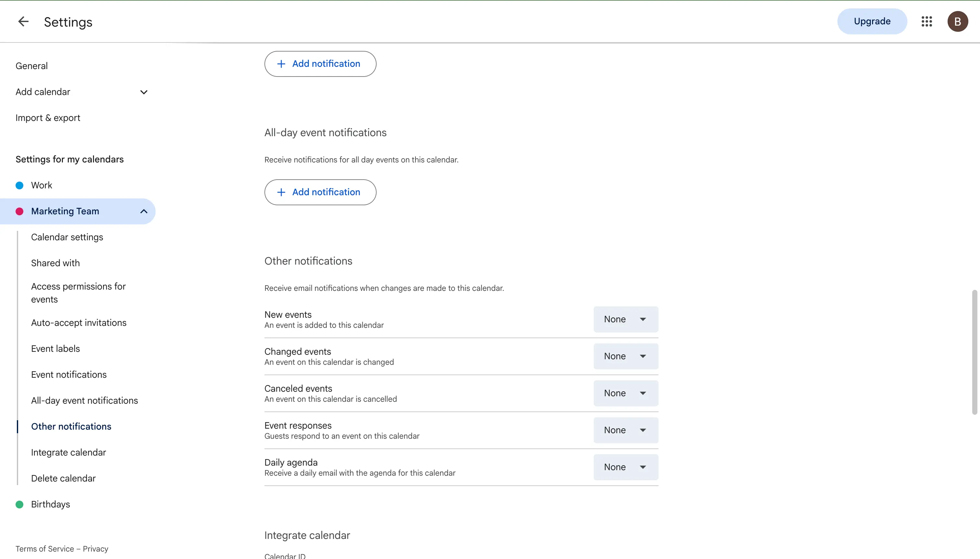Click the page vertical scrollbar
The image size is (980, 559).
pos(974,352)
